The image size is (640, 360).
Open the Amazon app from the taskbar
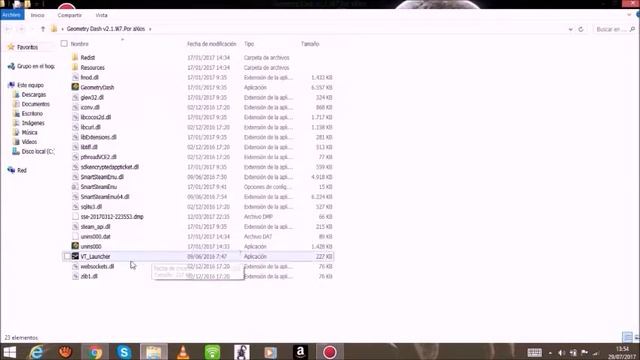tap(300, 352)
